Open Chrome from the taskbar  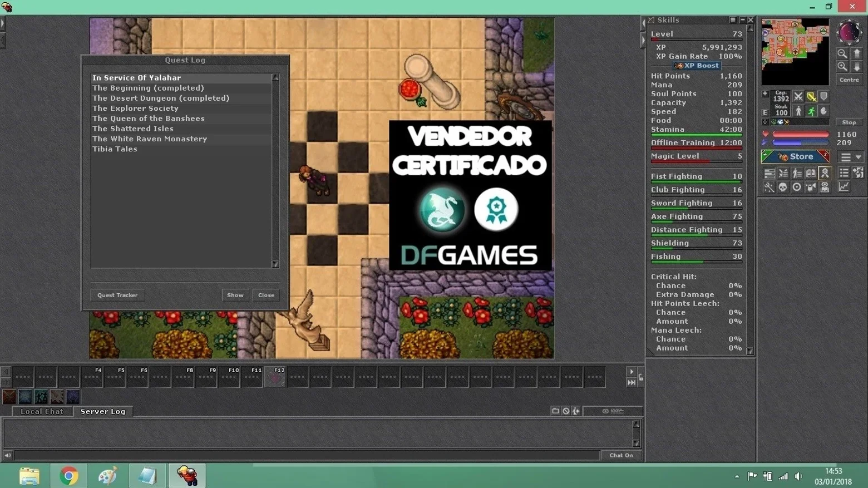point(69,476)
